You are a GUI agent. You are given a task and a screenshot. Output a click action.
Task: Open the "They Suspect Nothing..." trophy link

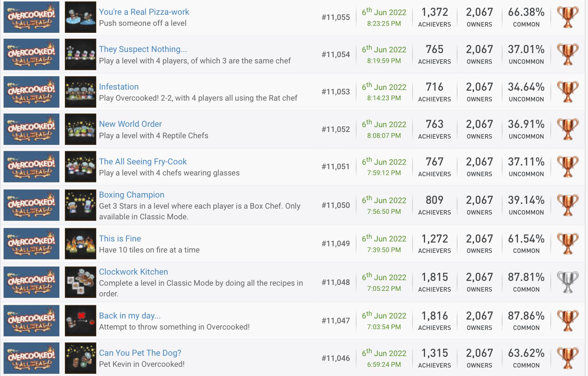[143, 49]
